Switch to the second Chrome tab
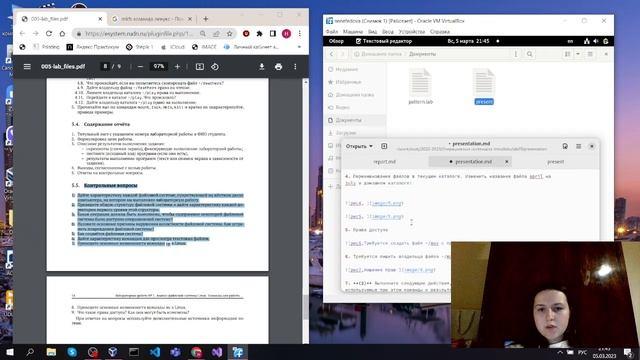Image resolution: width=640 pixels, height=360 pixels. (153, 19)
